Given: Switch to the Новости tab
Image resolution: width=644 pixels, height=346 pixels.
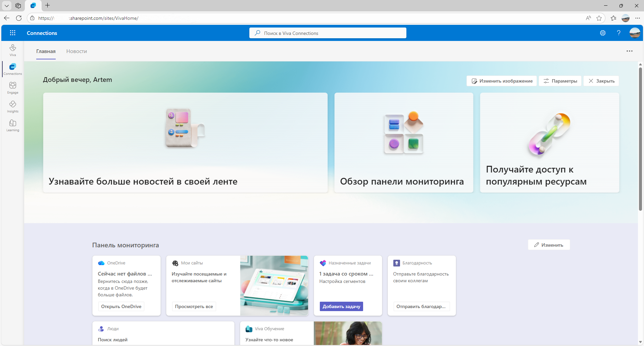Looking at the screenshot, I should tap(77, 51).
